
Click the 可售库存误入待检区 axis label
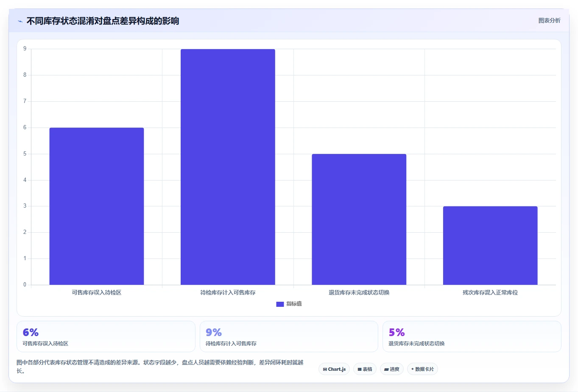click(97, 292)
